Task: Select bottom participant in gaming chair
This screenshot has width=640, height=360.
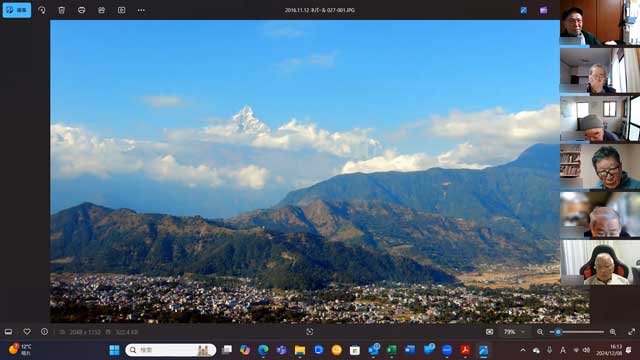Action: (600, 262)
